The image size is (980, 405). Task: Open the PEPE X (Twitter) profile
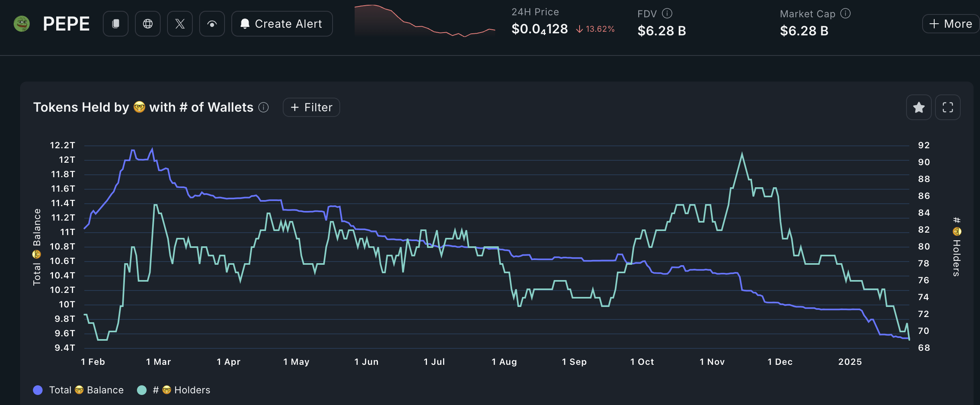[x=180, y=24]
